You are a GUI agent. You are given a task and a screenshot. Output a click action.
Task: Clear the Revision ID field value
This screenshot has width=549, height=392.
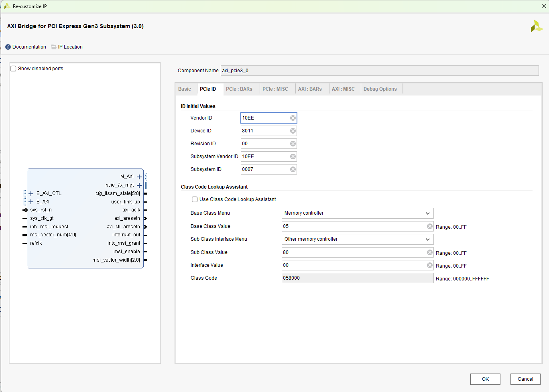[293, 144]
